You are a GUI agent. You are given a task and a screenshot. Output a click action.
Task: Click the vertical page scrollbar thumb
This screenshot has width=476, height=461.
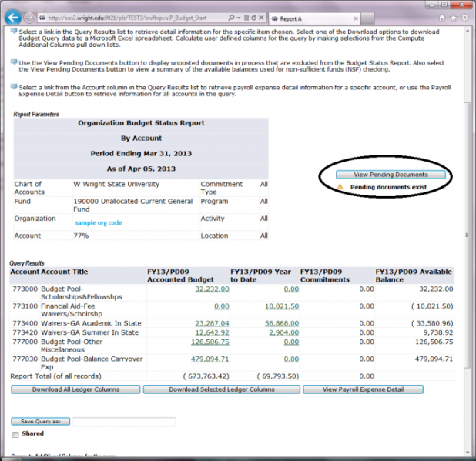pos(468,235)
